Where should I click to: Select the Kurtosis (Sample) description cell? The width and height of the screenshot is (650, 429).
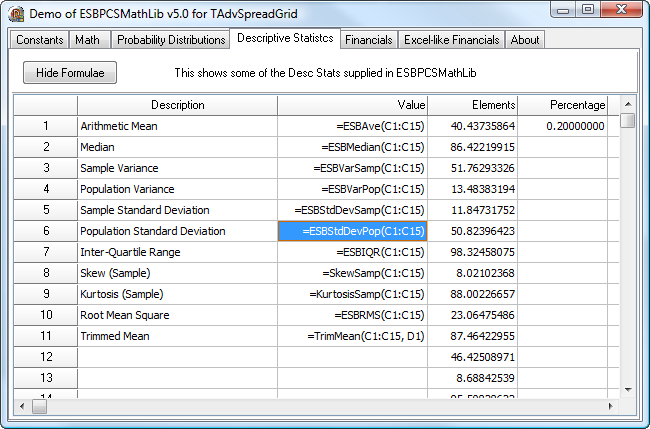click(x=177, y=294)
